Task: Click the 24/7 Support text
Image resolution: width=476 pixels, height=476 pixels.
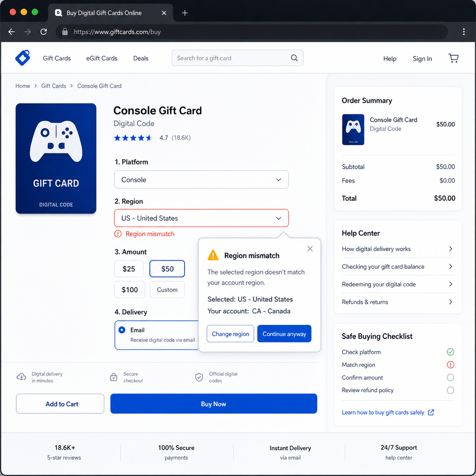Action: 398,448
